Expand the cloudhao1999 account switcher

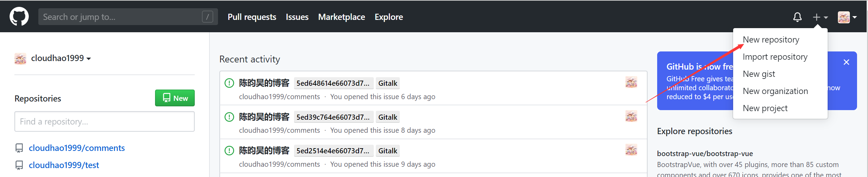(53, 58)
